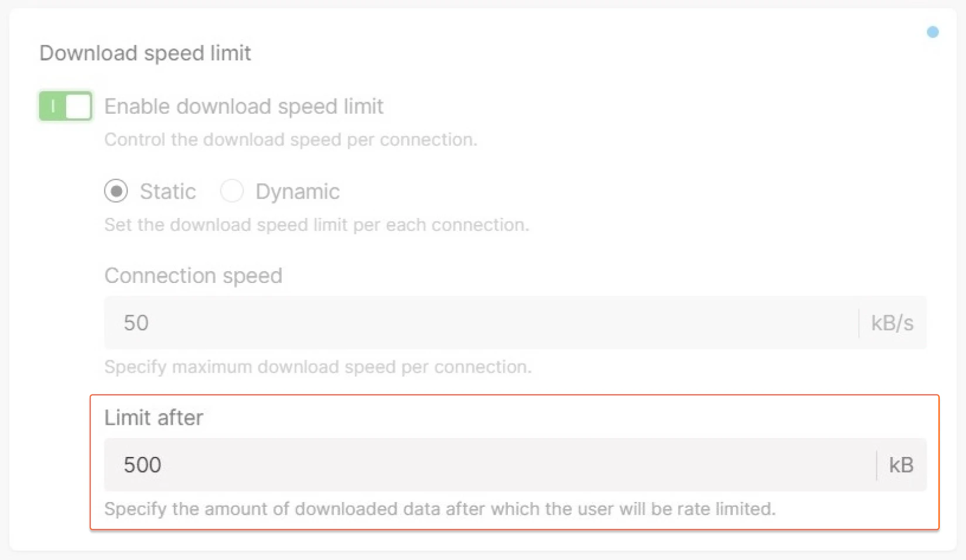Click the blue status dot indicator
This screenshot has height=560, width=966.
pos(933,32)
